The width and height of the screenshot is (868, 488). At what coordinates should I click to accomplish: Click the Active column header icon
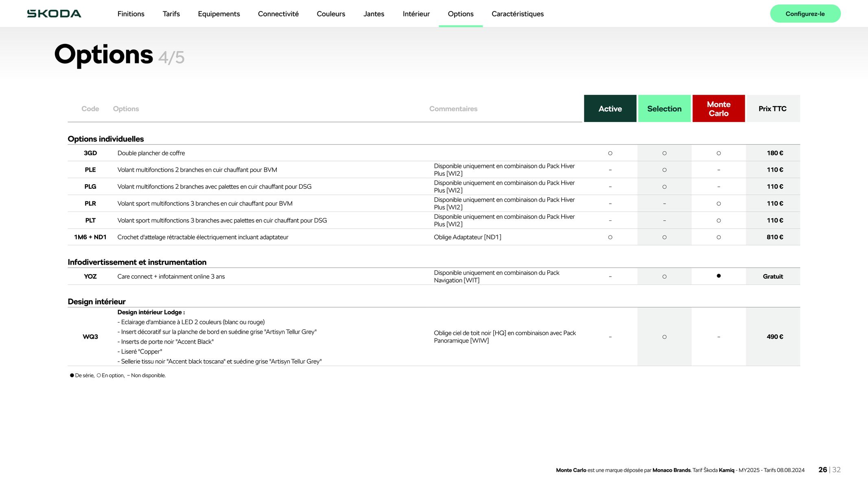pyautogui.click(x=610, y=109)
